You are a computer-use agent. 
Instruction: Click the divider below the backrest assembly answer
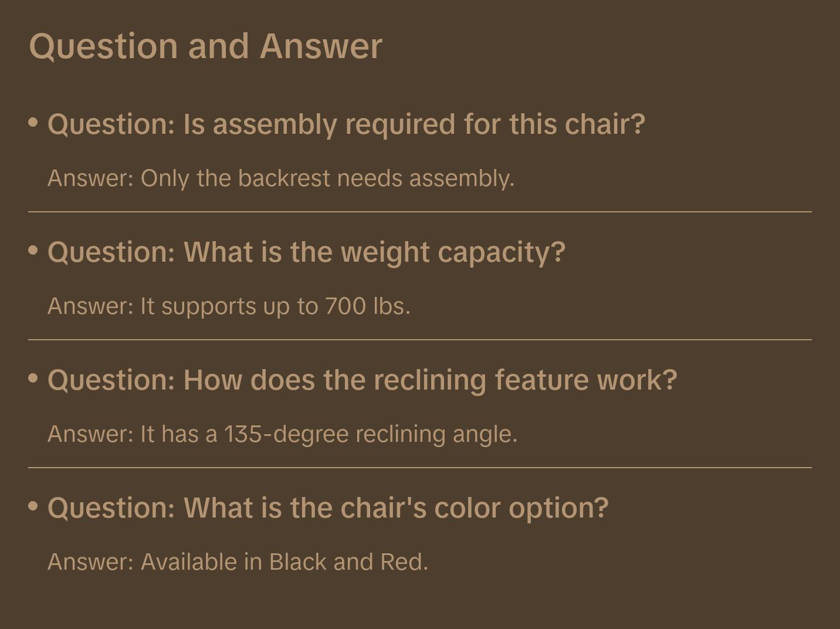pyautogui.click(x=420, y=212)
